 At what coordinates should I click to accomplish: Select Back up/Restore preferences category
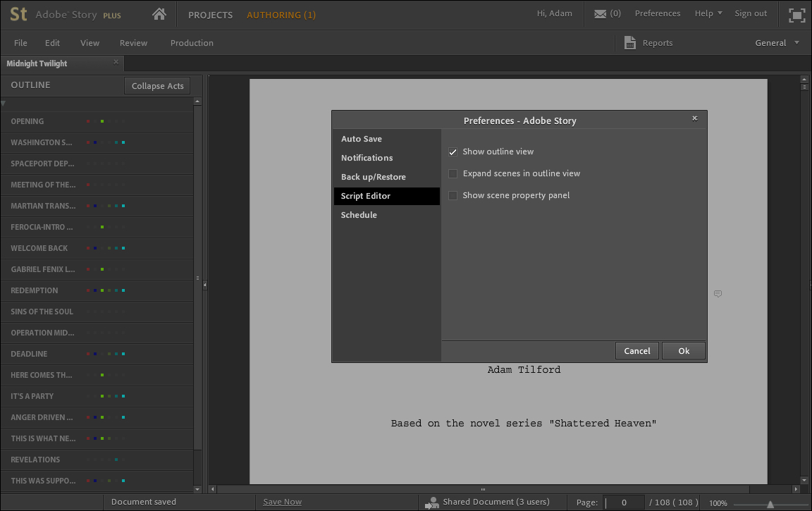point(386,177)
